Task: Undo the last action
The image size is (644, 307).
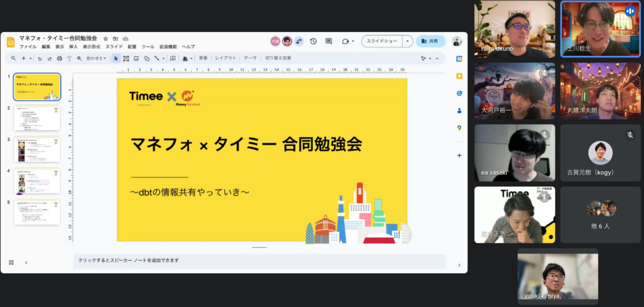Action: [x=40, y=58]
